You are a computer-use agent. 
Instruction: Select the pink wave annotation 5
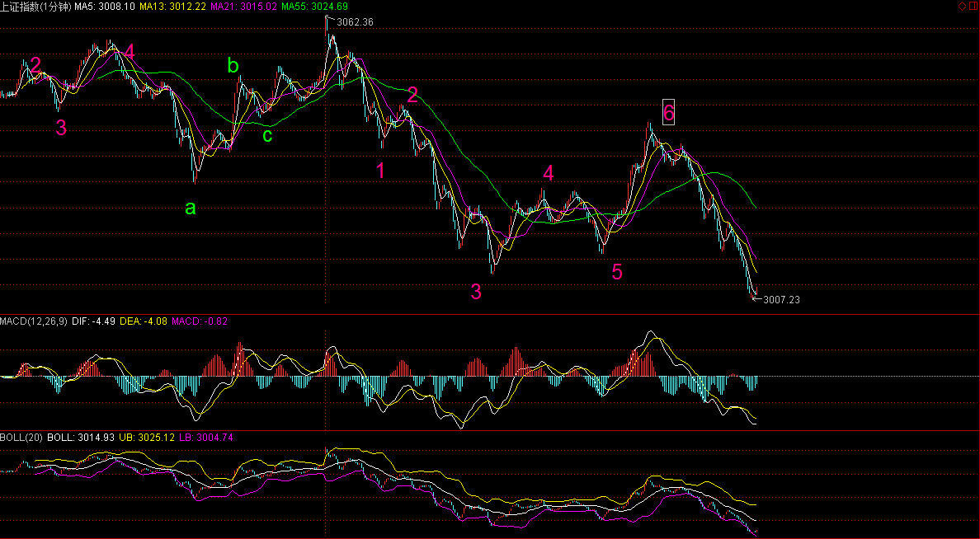[617, 272]
